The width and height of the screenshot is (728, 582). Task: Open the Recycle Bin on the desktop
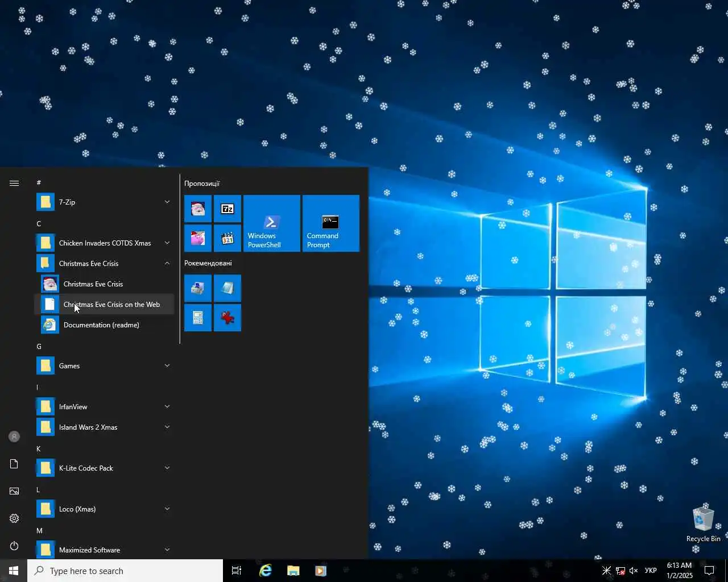click(x=704, y=523)
